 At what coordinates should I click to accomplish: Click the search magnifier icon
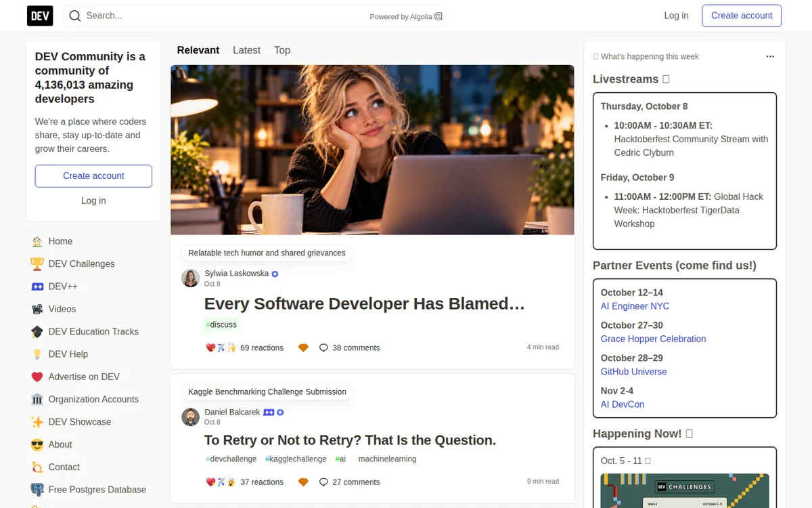75,16
